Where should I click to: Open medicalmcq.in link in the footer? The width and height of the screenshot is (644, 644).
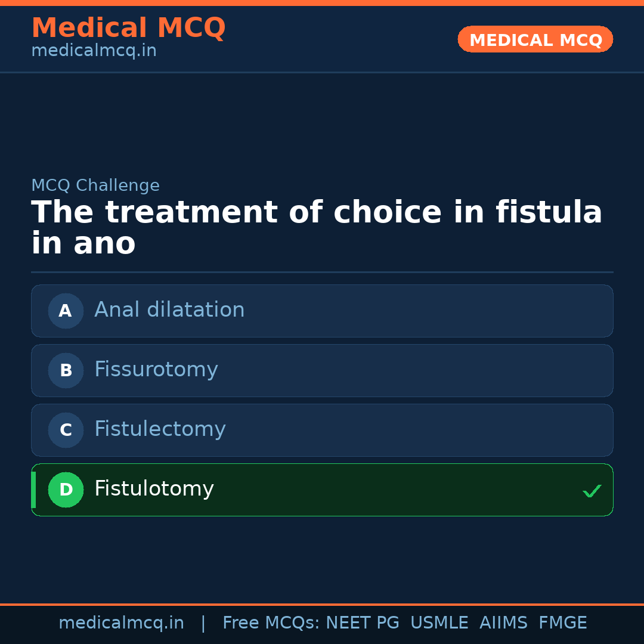click(x=121, y=623)
